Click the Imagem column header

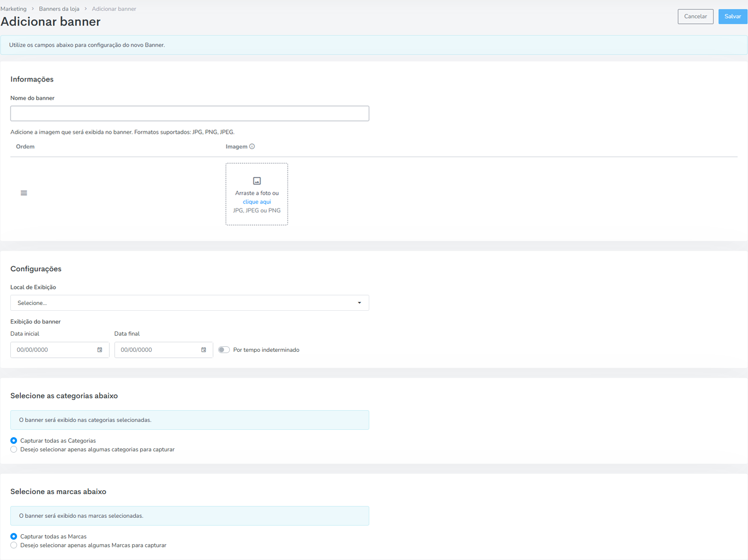[236, 146]
